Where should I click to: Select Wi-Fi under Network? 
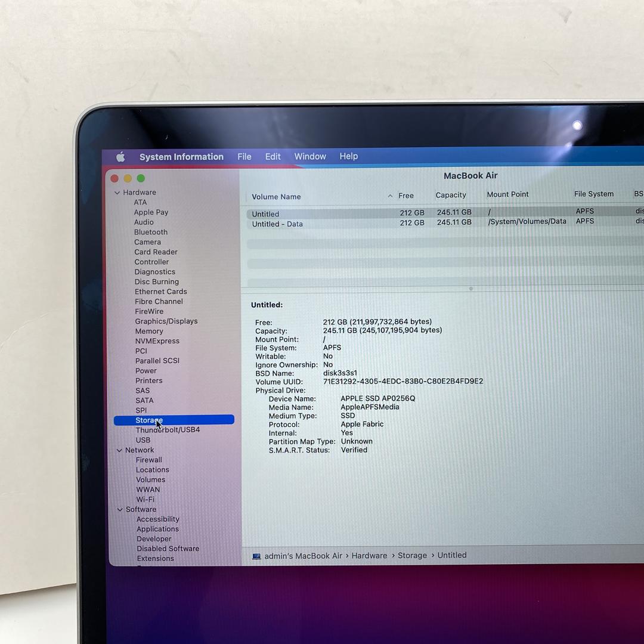(x=145, y=500)
